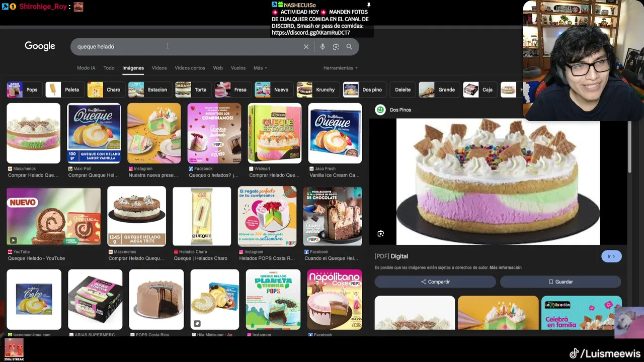The image size is (644, 362).
Task: Open the Vuelos tab
Action: (238, 68)
